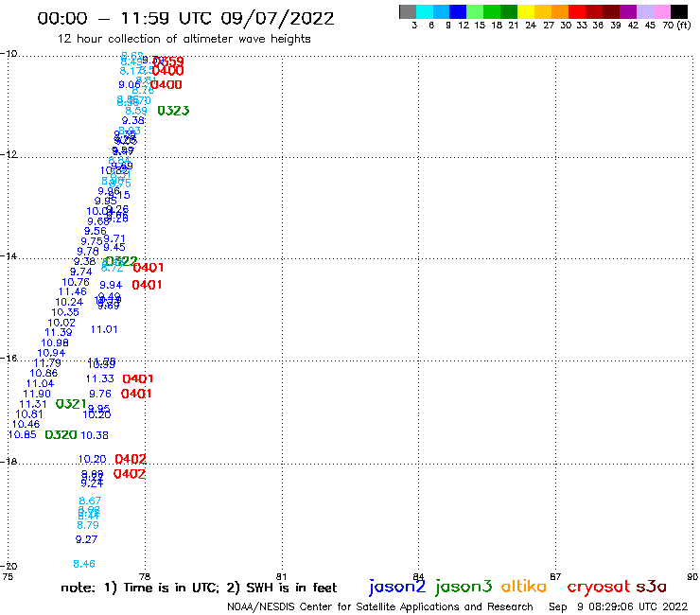Click the dark red 's3a' satellite label
This screenshot has width=700, height=615.
pyautogui.click(x=651, y=587)
